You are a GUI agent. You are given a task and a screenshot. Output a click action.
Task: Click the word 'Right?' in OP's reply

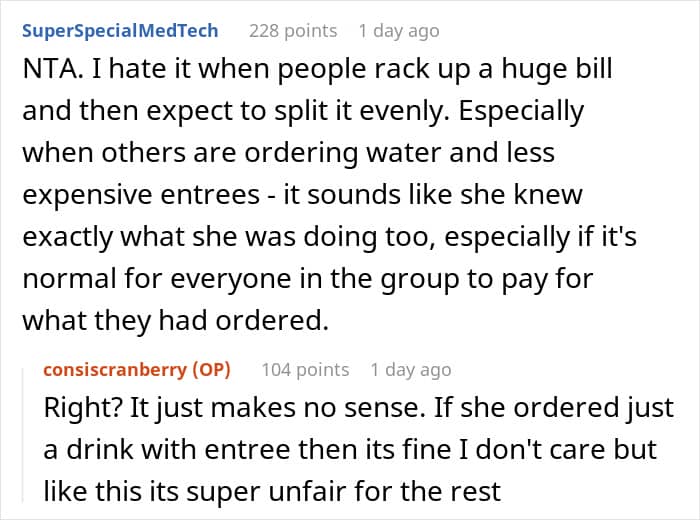(x=83, y=408)
